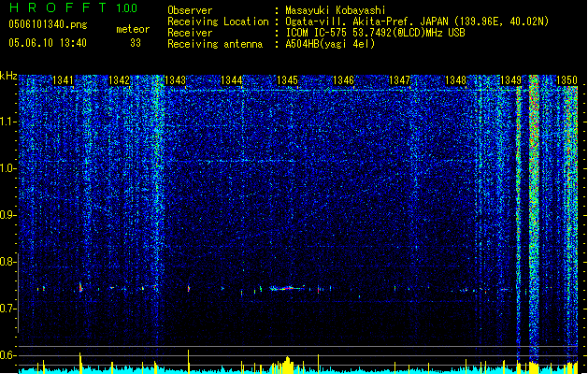Screen dimensions: 588x374
Task: Click the tall yellow intensity peak below 1345
Action: [x=288, y=365]
